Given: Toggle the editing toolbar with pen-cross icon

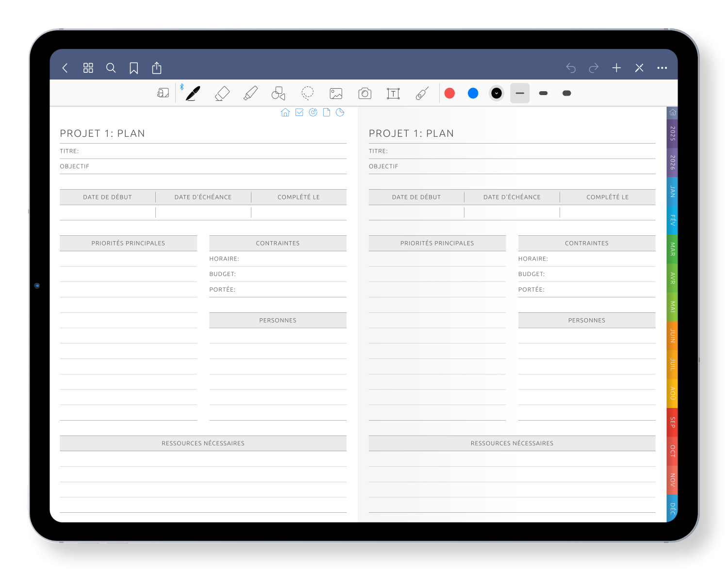Looking at the screenshot, I should click(x=639, y=68).
